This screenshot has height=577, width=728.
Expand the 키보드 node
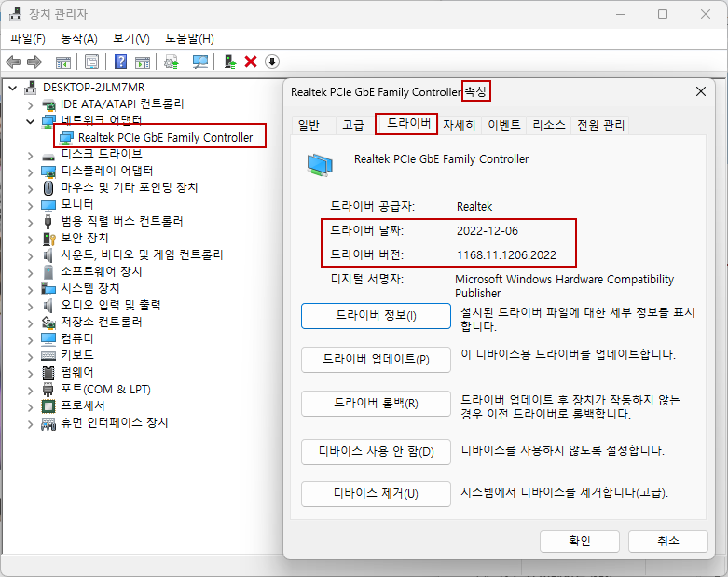[30, 356]
